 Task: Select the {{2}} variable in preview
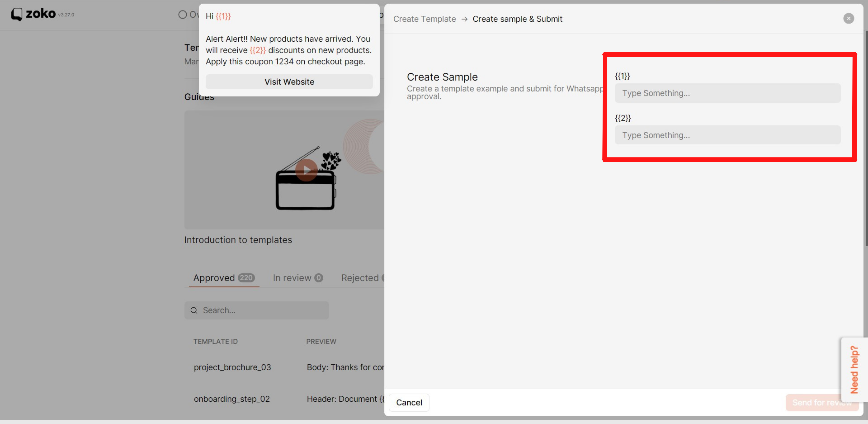pos(258,50)
